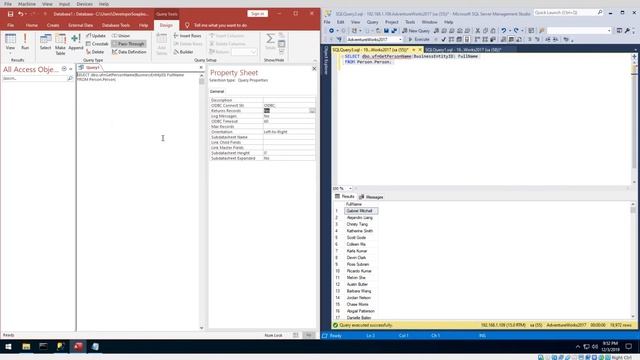Open the Returns Records value dropdown
The width and height of the screenshot is (640, 360).
[x=312, y=111]
